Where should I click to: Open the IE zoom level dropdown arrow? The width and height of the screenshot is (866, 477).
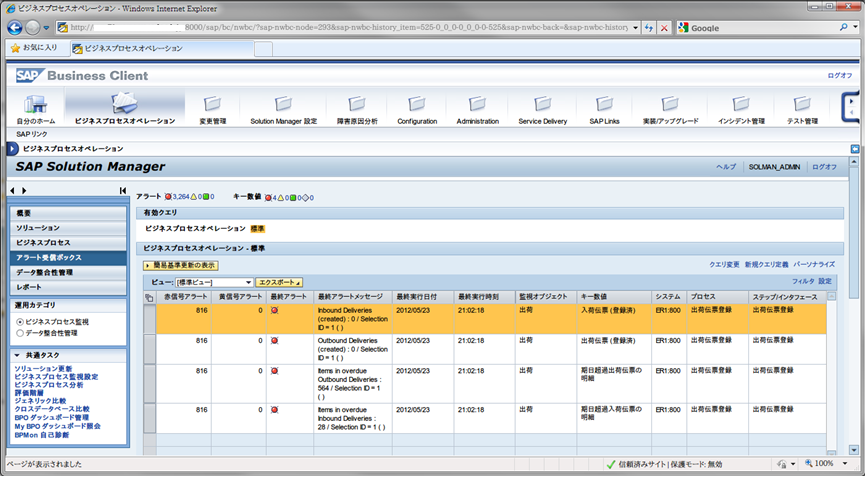pyautogui.click(x=844, y=464)
